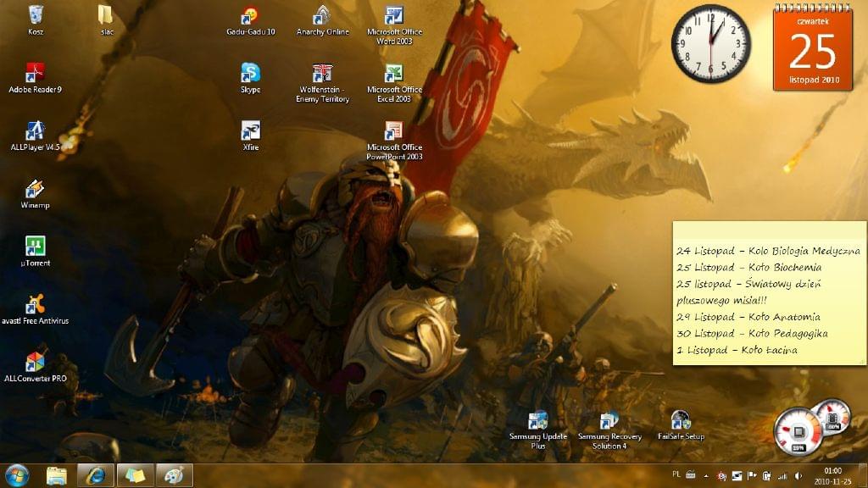
Task: Switch to Paint on the taskbar
Action: tap(175, 475)
